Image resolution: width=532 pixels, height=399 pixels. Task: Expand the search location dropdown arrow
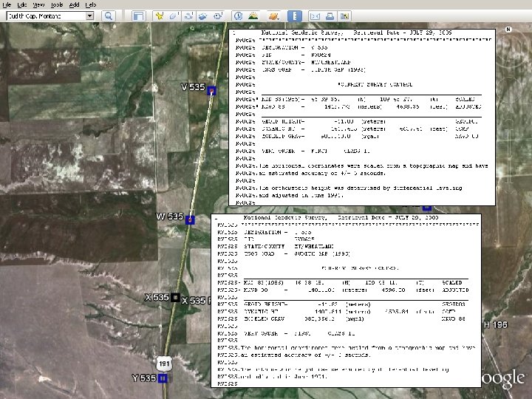click(x=89, y=16)
